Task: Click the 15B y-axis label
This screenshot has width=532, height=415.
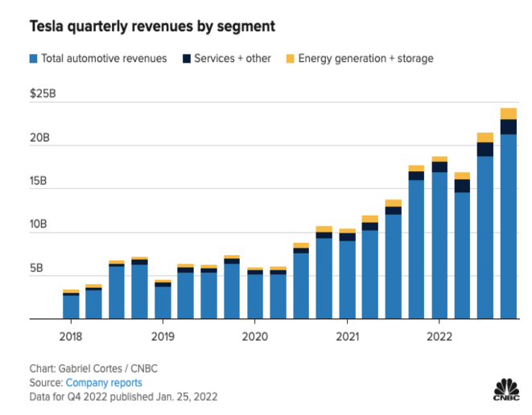Action: point(38,181)
